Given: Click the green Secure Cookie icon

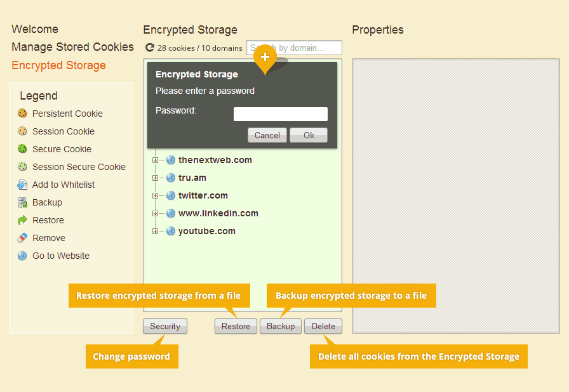Looking at the screenshot, I should [22, 148].
